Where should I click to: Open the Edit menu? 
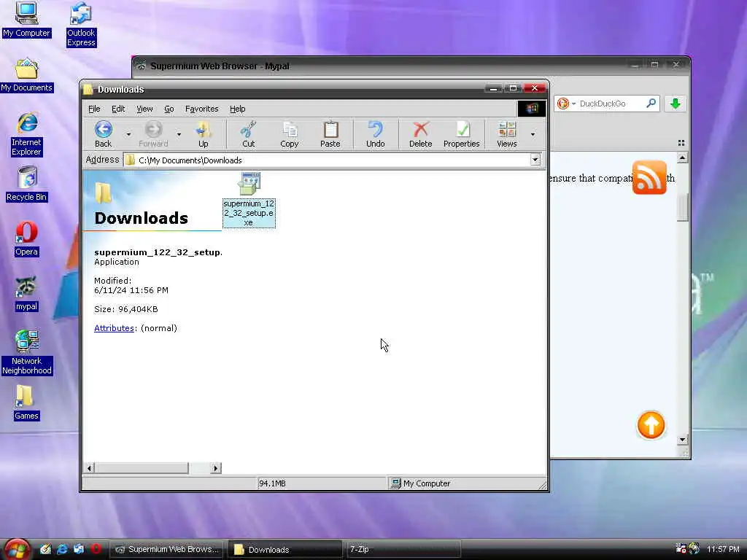click(x=118, y=109)
